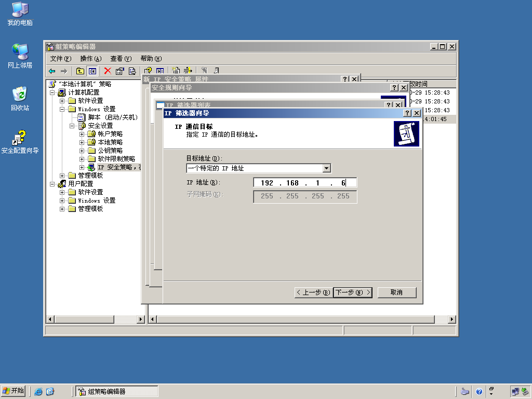Click the Forward arrow in toolbar
The width and height of the screenshot is (532, 399).
point(64,71)
